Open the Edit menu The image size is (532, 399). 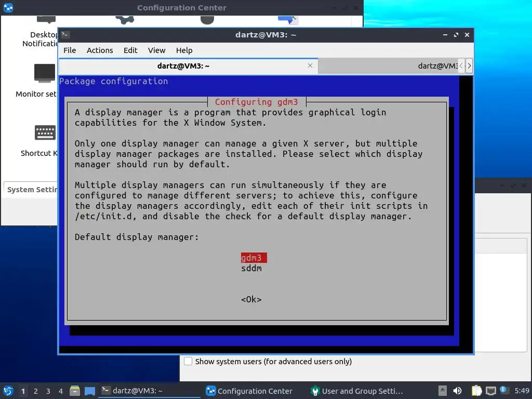(130, 50)
